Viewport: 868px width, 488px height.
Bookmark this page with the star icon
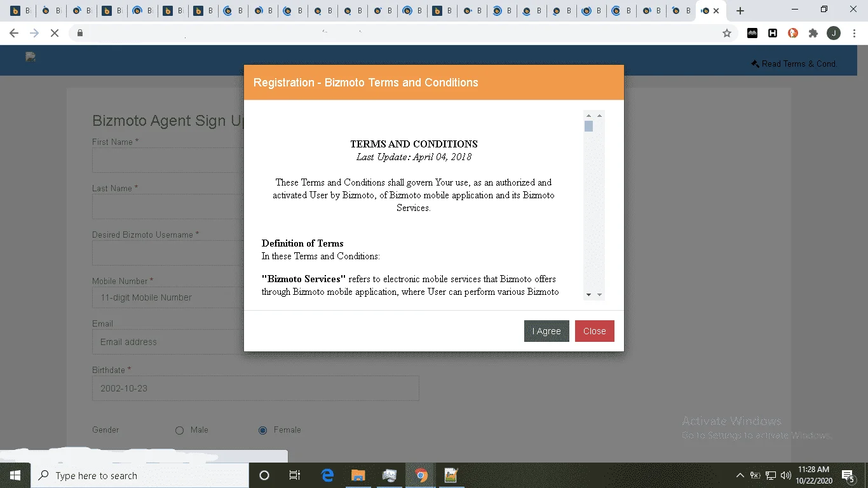[x=727, y=33]
